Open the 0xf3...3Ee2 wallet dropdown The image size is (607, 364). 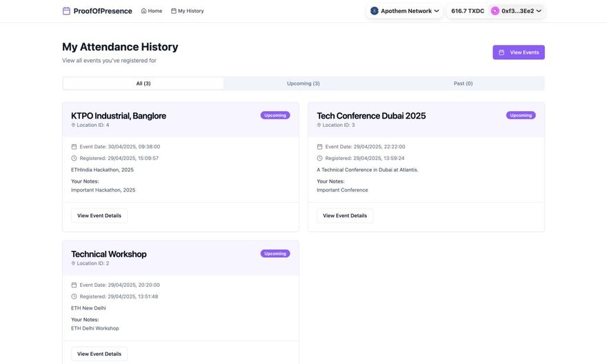[x=539, y=11]
